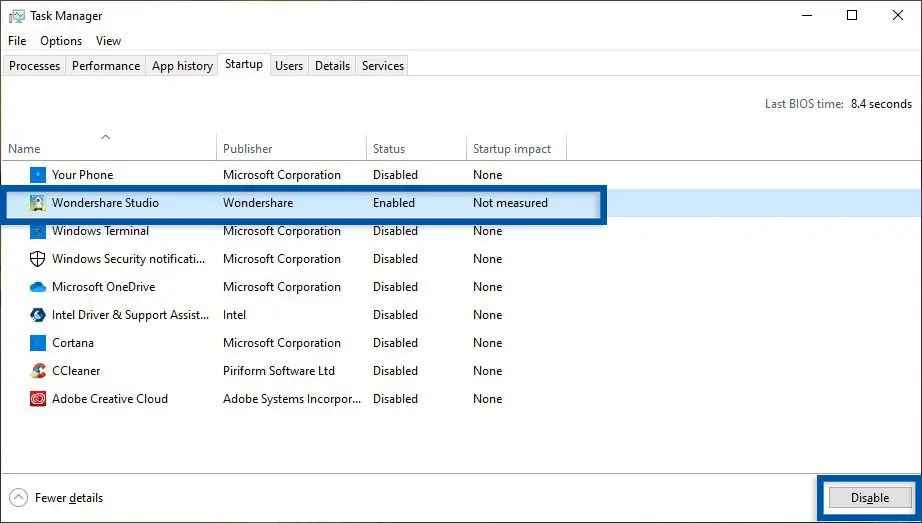This screenshot has width=922, height=523.
Task: Click the Task Manager title bar icon
Action: pos(17,16)
